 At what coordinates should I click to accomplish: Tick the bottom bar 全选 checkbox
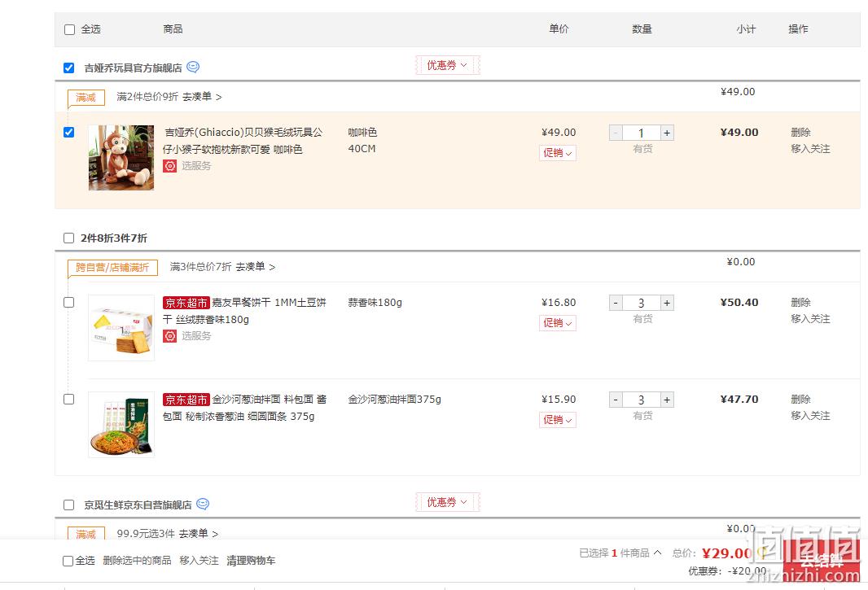[x=68, y=562]
